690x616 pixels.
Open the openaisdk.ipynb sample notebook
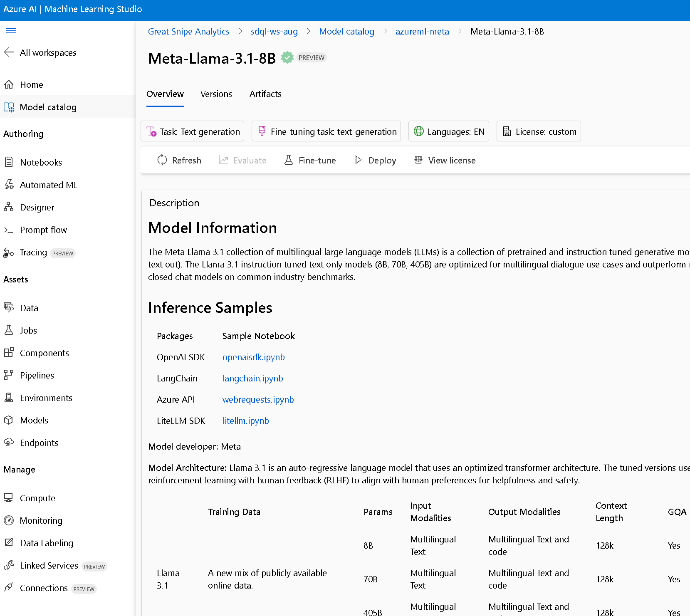coord(254,357)
